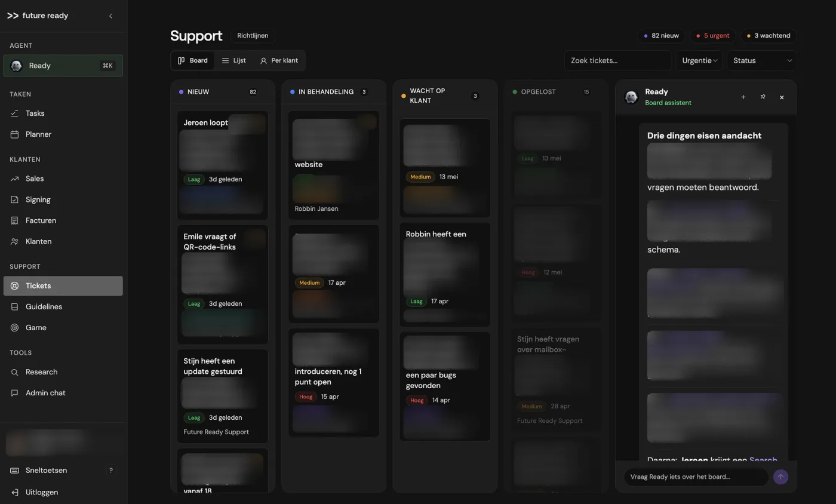Screen dimensions: 836x504
Task: Pin the Ready assistant panel
Action: (x=763, y=97)
